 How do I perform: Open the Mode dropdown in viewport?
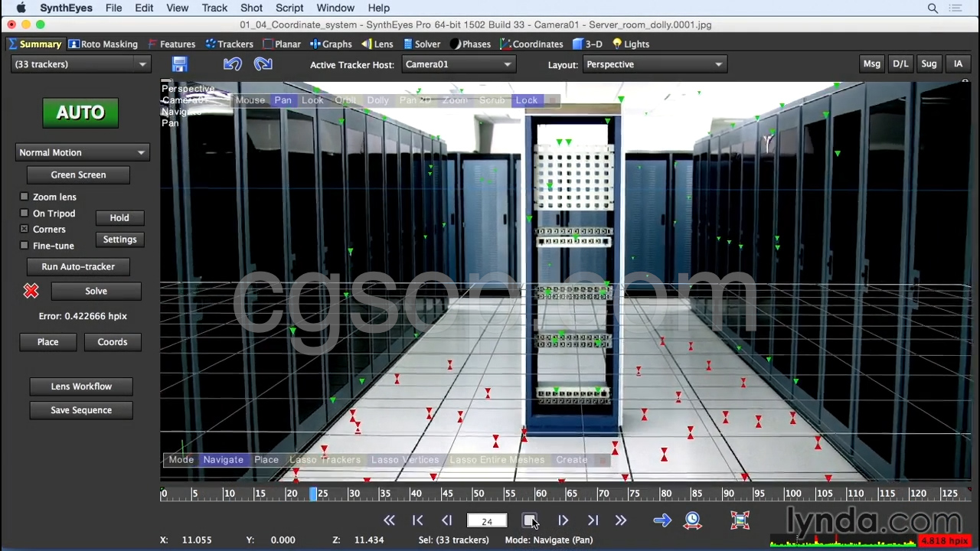181,460
